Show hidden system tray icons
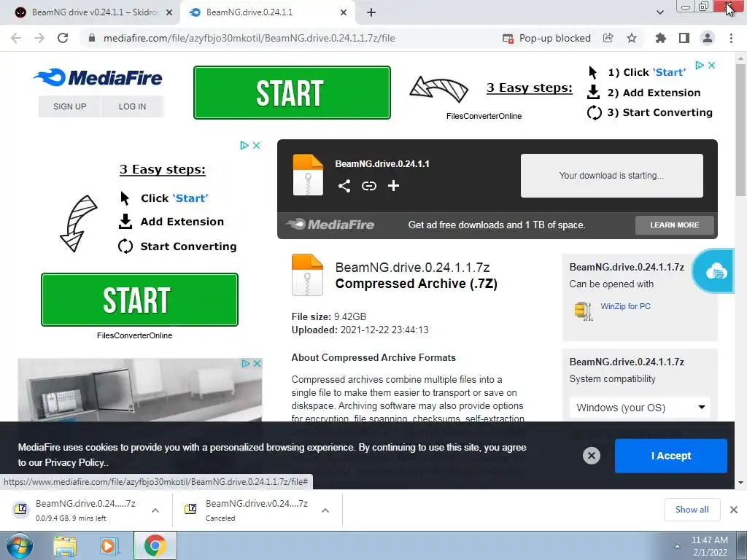Image resolution: width=747 pixels, height=560 pixels. [677, 546]
